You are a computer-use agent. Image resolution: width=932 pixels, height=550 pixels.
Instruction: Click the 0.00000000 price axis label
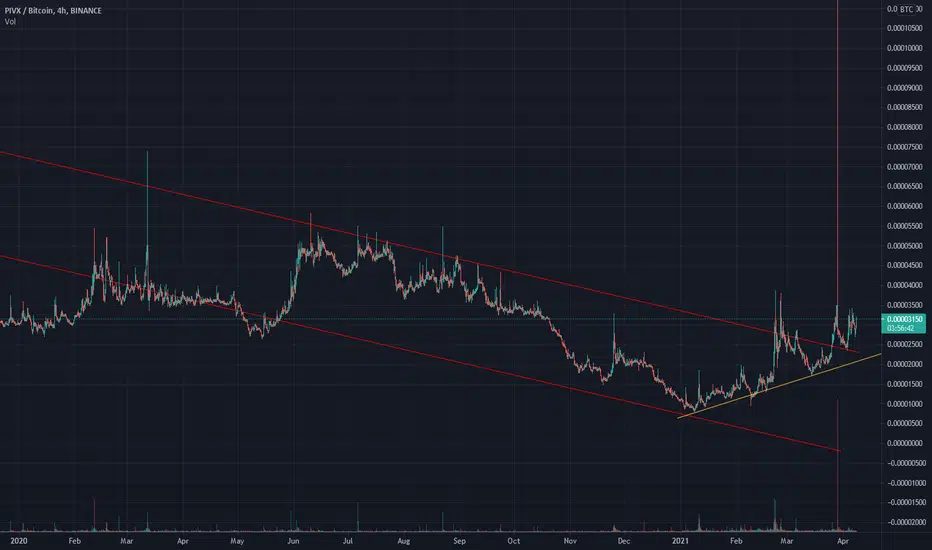click(905, 444)
